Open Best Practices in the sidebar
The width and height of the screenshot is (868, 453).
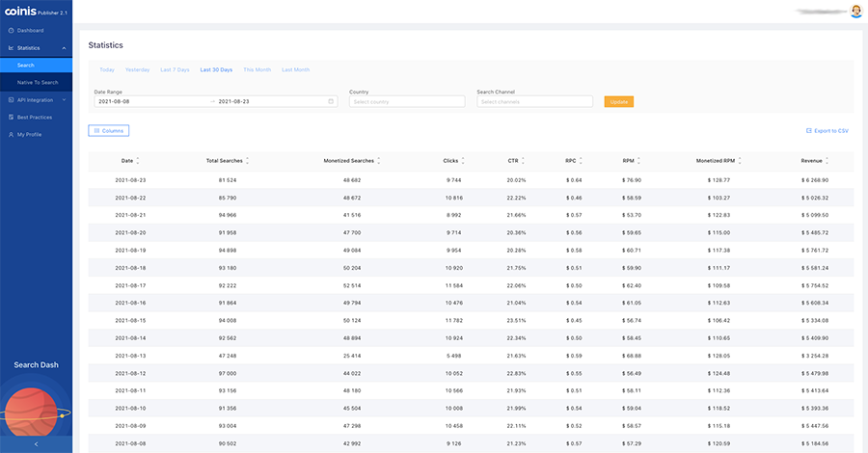tap(36, 117)
